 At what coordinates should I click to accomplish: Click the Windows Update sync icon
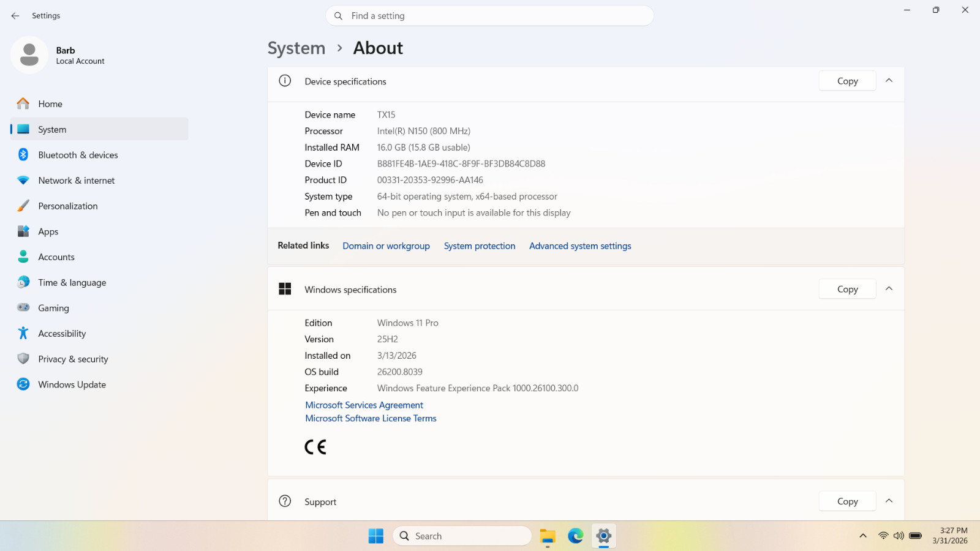point(23,384)
